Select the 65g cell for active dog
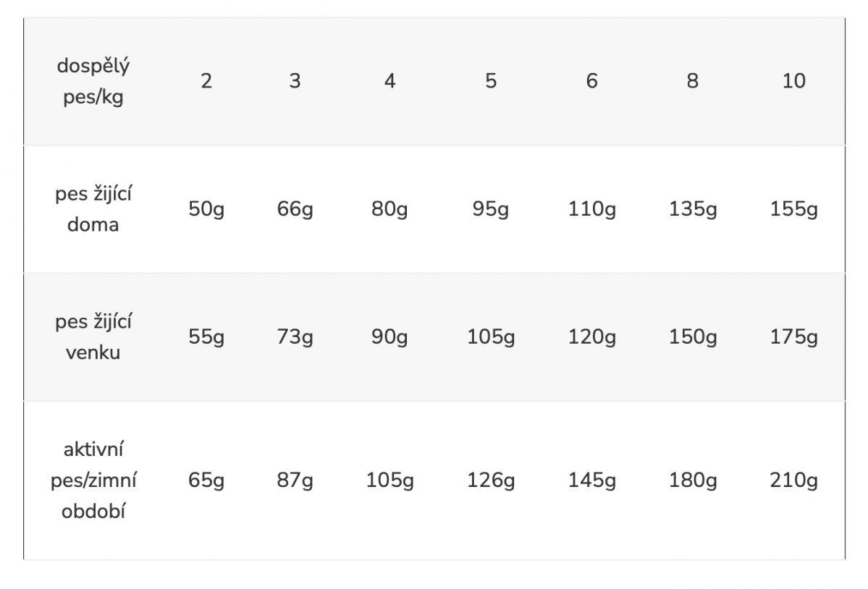This screenshot has height=589, width=868. 206,481
